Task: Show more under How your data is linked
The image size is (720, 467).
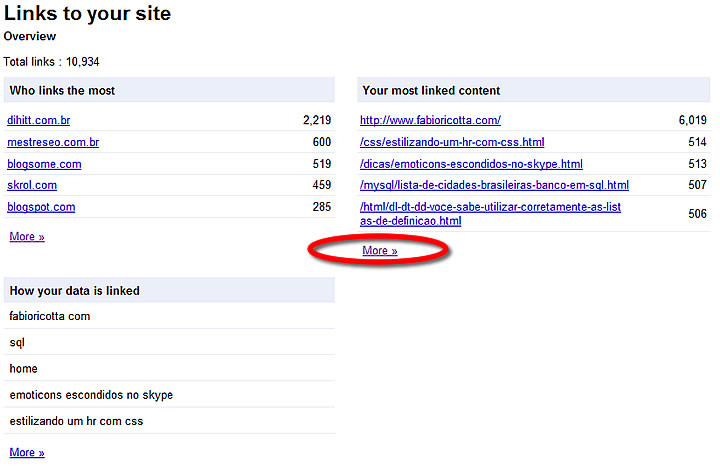Action: [26, 453]
